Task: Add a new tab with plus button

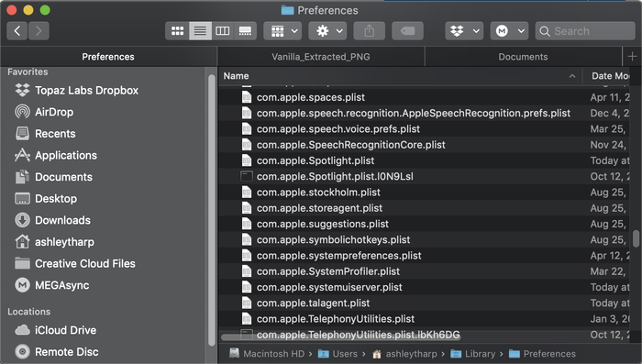Action: pyautogui.click(x=632, y=57)
